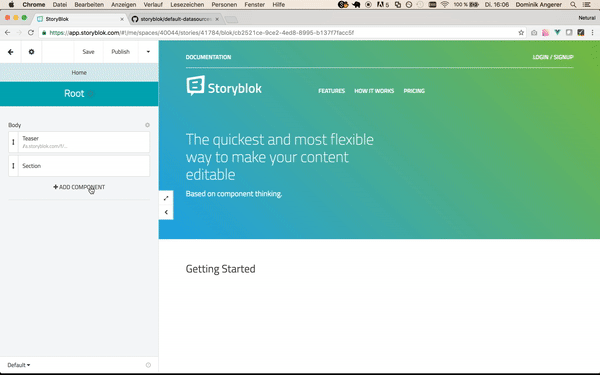Click Add Component
The image size is (600, 375).
79,187
